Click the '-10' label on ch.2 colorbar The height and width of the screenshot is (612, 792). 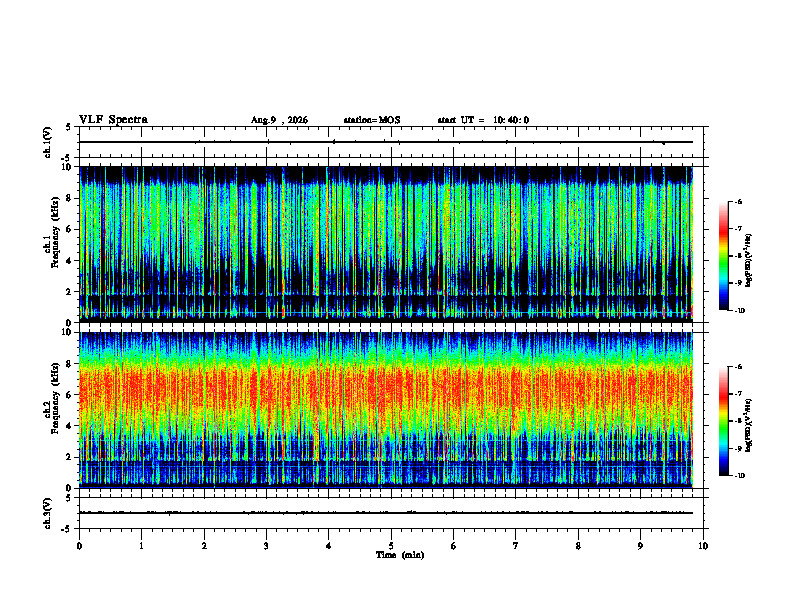(740, 476)
